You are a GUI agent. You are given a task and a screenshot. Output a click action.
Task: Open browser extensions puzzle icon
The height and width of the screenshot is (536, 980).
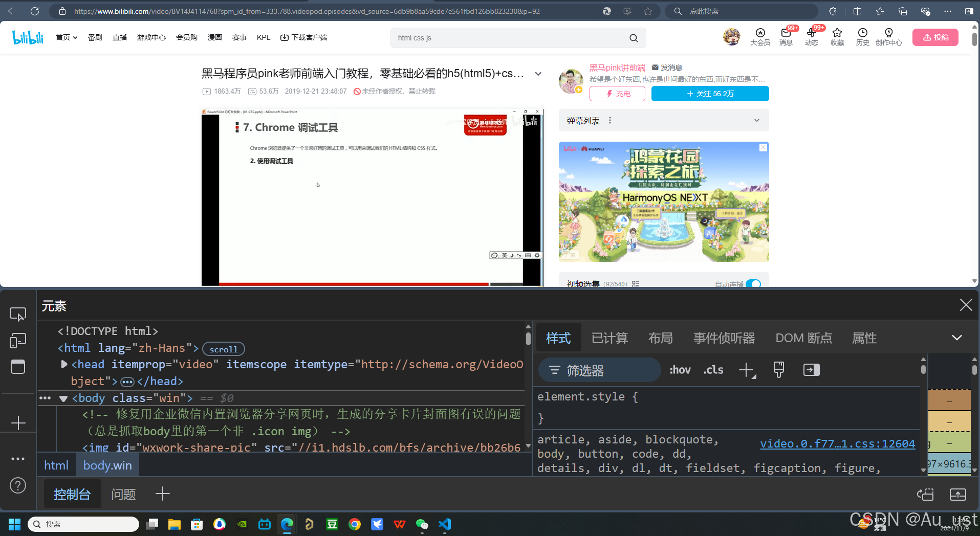[833, 11]
